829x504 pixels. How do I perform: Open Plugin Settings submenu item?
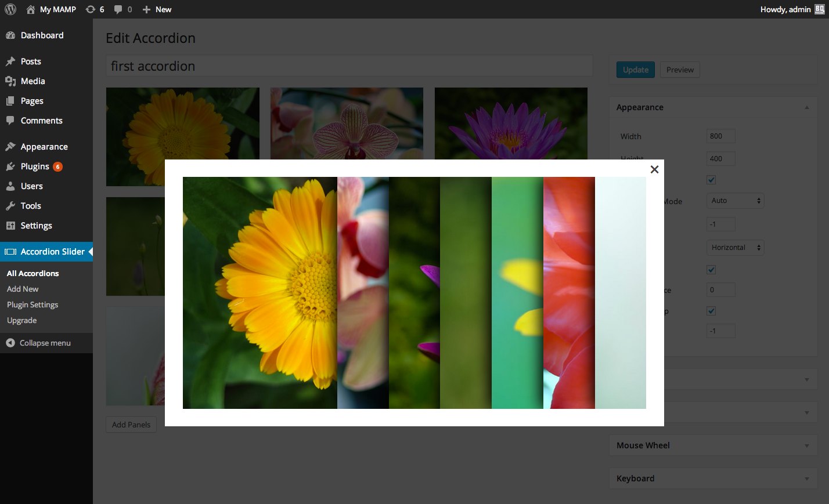(33, 304)
